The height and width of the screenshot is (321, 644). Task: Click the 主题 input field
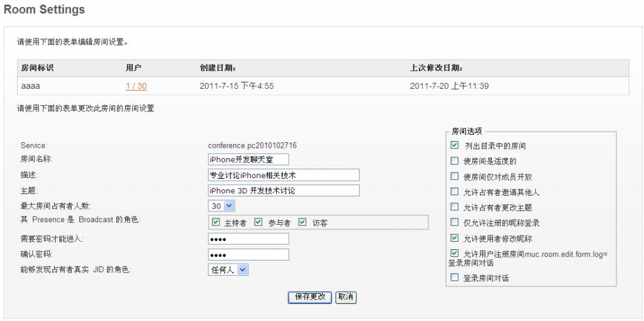tap(283, 190)
